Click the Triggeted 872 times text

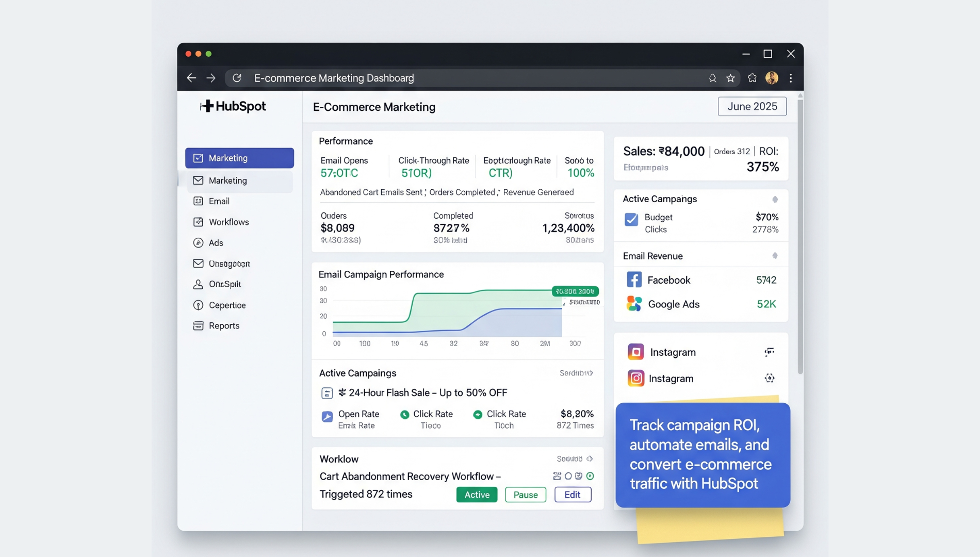(366, 494)
